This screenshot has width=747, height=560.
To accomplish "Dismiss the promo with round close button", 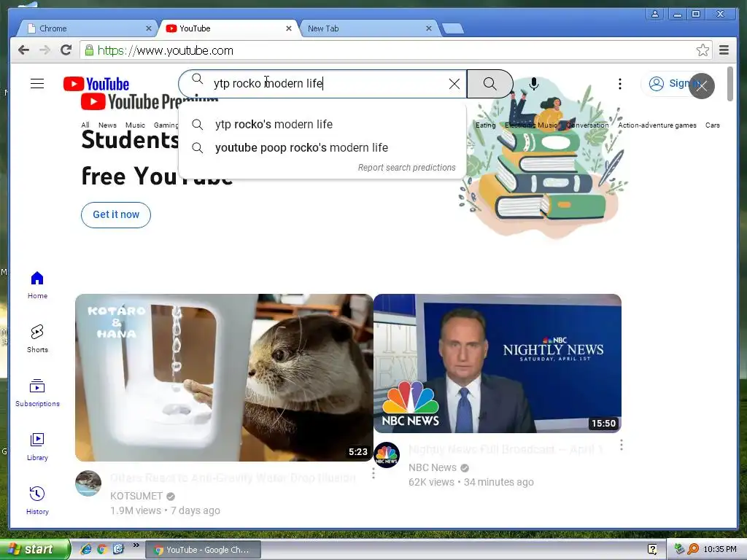I will tap(701, 86).
